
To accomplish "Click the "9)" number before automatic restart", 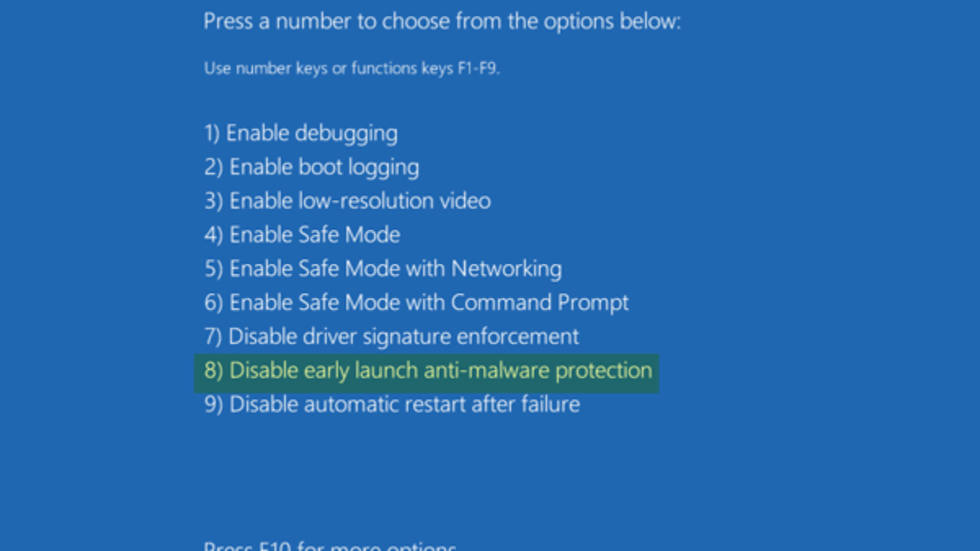I will tap(213, 404).
